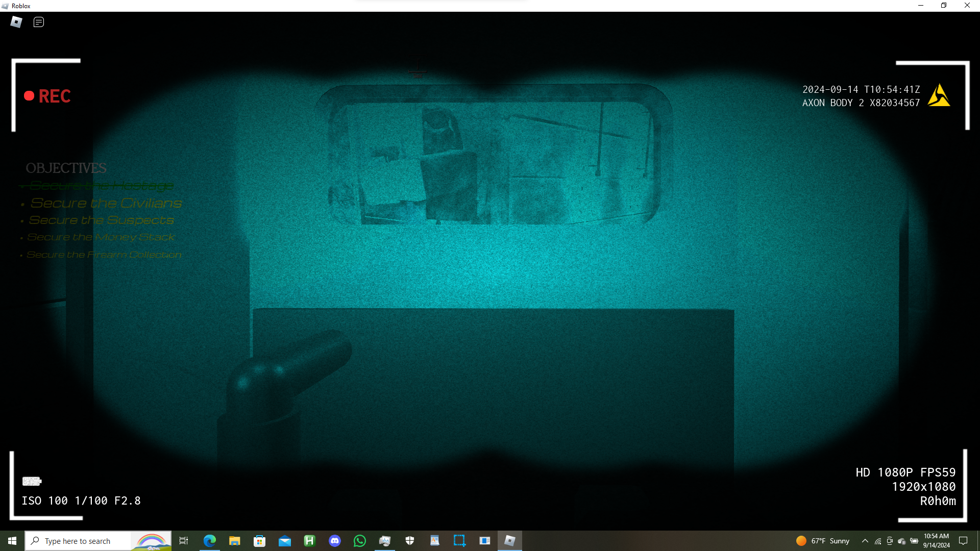Open Wi-Fi network flyout

point(878,541)
